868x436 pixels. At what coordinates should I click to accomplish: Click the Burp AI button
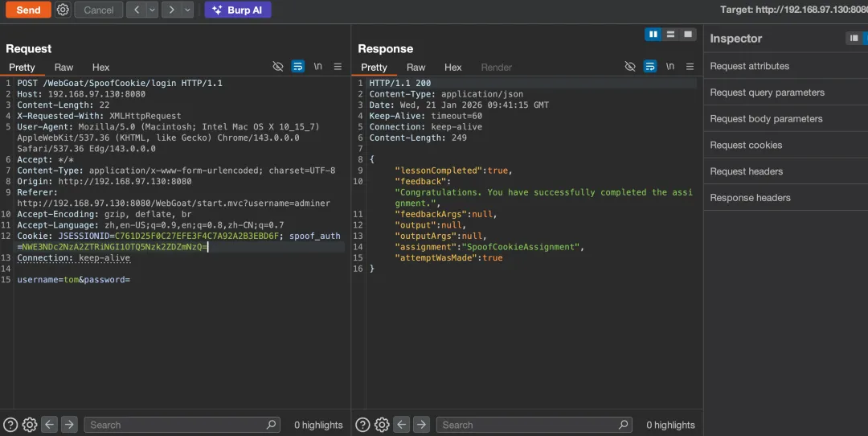pyautogui.click(x=237, y=10)
